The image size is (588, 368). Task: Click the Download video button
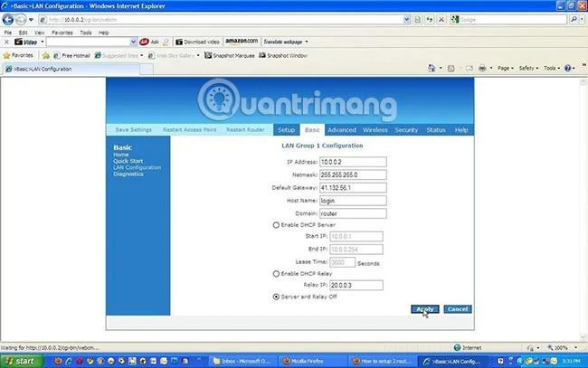[197, 42]
